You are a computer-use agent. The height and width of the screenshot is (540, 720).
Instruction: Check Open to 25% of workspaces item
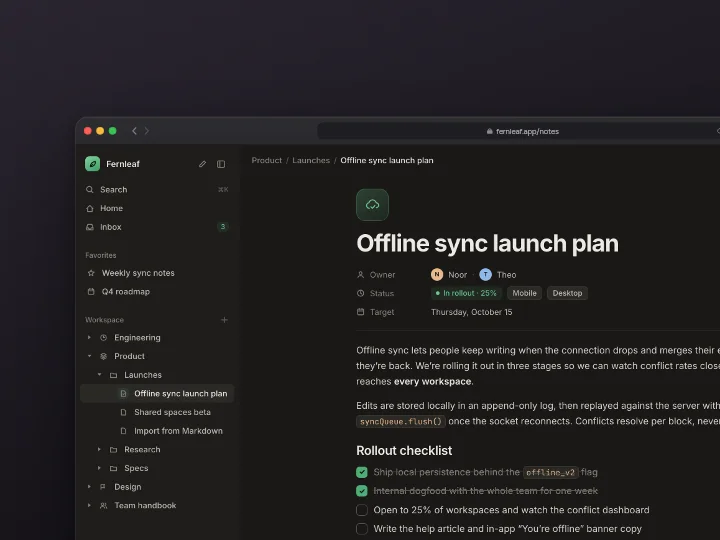point(362,510)
